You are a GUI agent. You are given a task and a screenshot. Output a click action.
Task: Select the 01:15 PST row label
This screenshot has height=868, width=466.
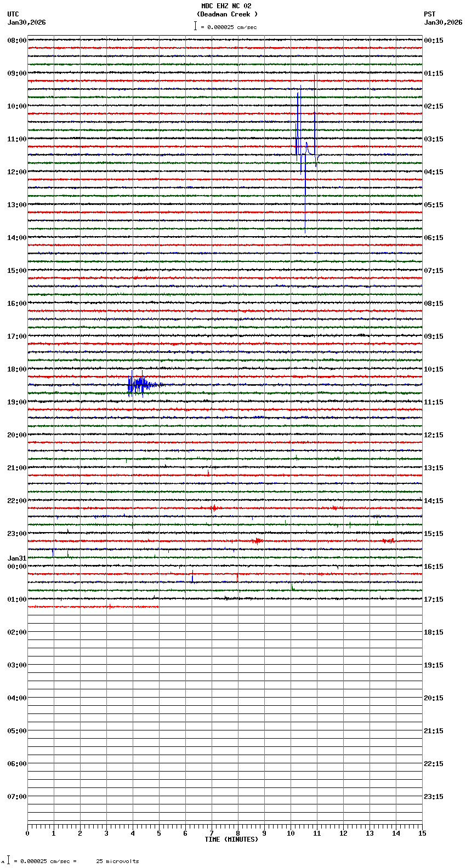pyautogui.click(x=434, y=73)
